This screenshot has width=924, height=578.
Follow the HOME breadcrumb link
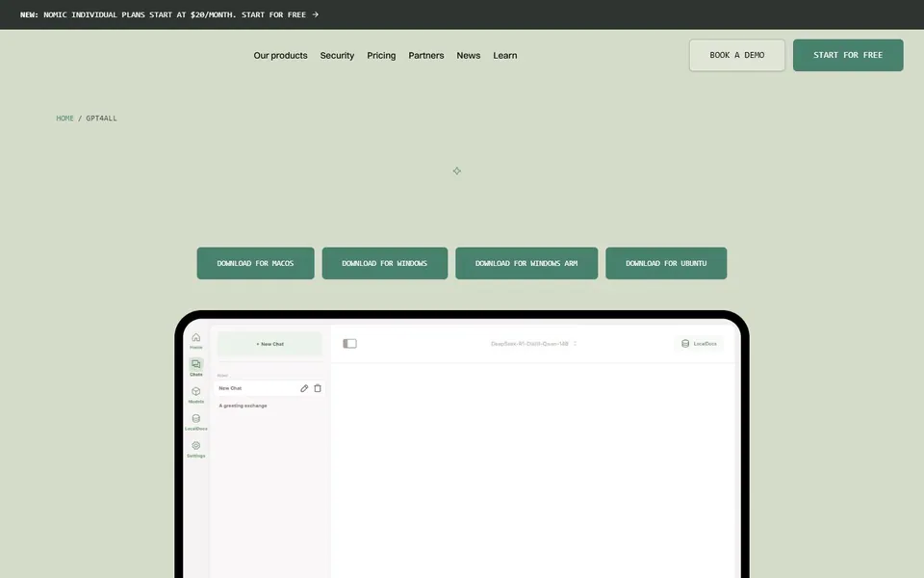64,118
